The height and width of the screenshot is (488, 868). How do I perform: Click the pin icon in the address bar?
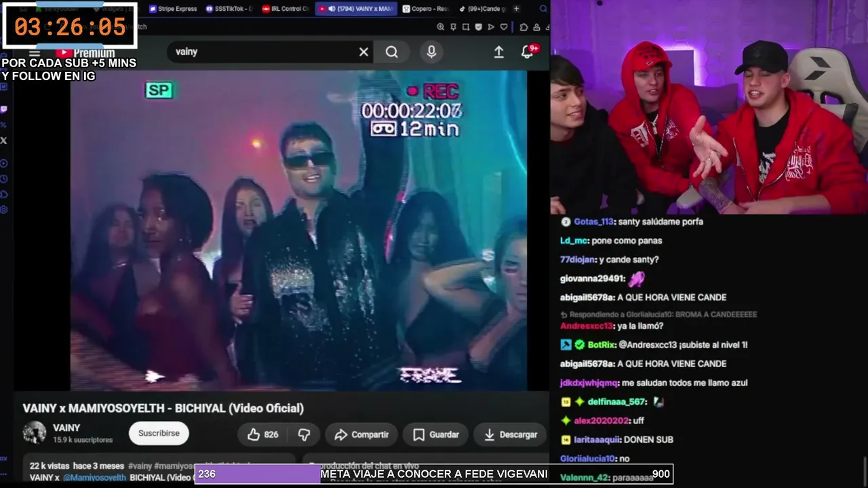453,27
